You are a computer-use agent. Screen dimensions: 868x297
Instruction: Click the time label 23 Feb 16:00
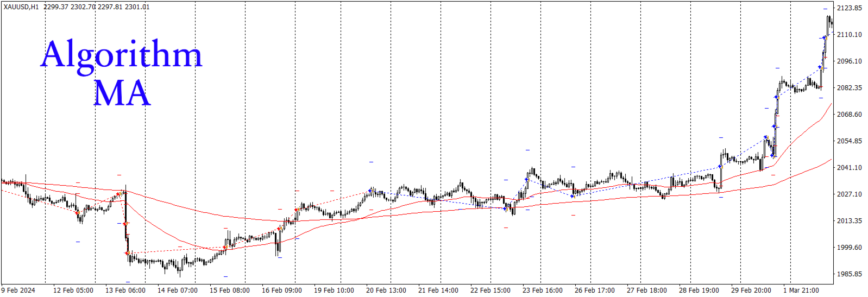pos(543,290)
